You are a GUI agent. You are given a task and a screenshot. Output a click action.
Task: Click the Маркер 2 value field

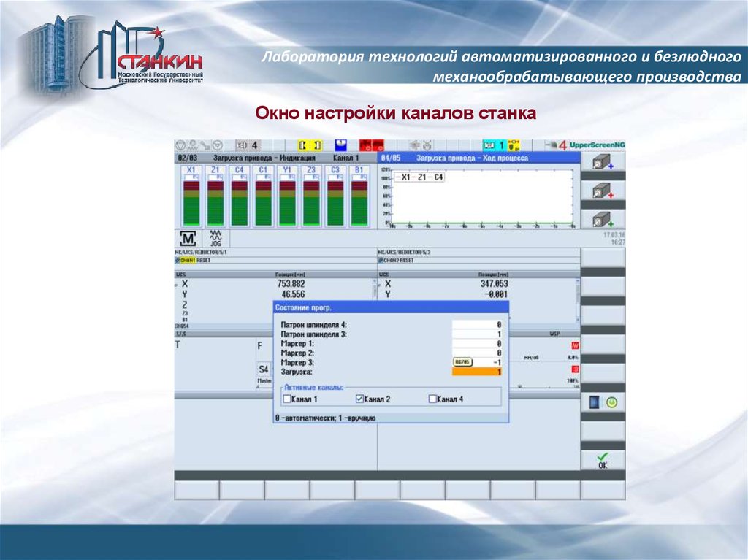pyautogui.click(x=477, y=353)
